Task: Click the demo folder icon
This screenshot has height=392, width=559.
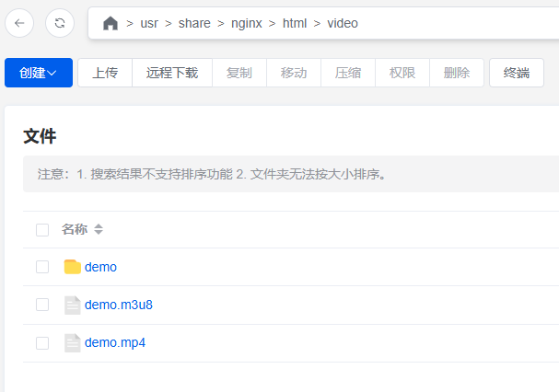Action: pyautogui.click(x=73, y=267)
